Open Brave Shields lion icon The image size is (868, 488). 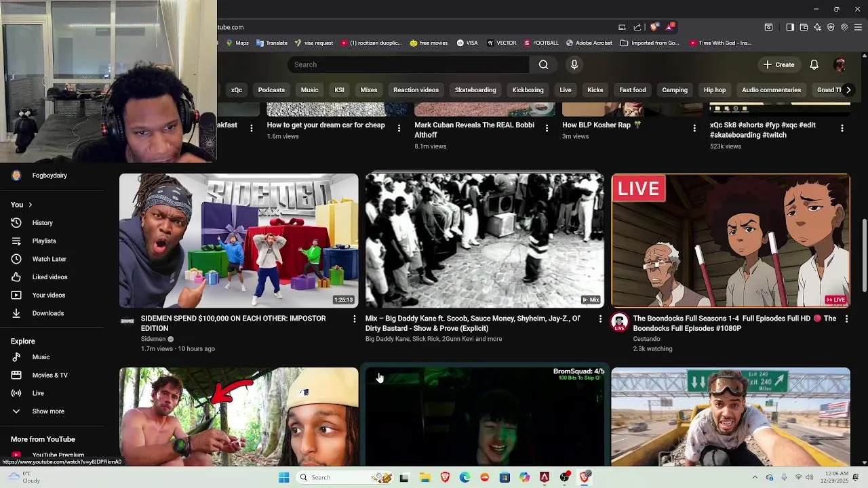coord(654,27)
